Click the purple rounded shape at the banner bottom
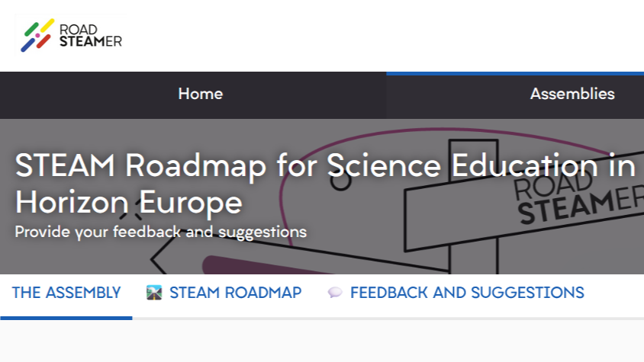This screenshot has width=644, height=362. click(x=267, y=265)
